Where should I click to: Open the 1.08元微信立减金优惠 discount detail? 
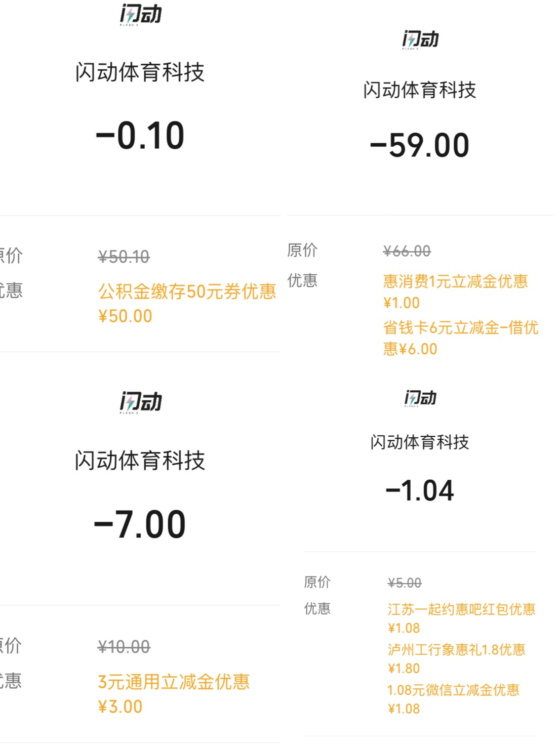[x=453, y=690]
